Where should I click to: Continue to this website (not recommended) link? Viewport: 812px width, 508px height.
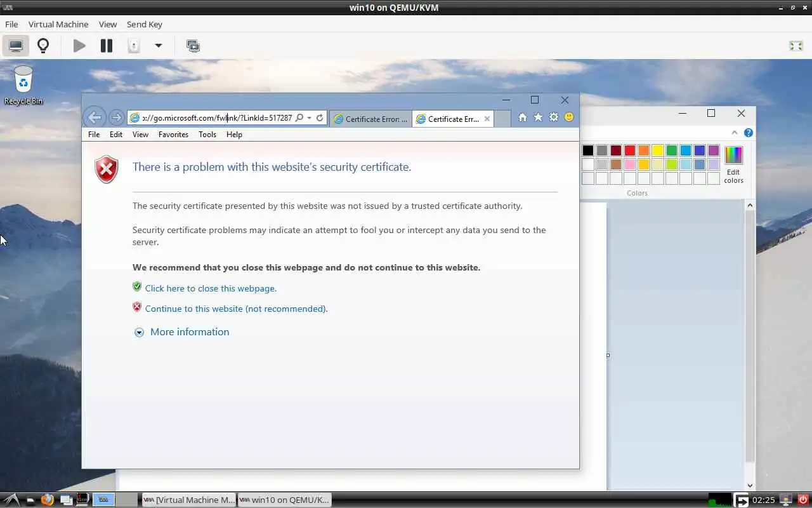click(x=237, y=309)
